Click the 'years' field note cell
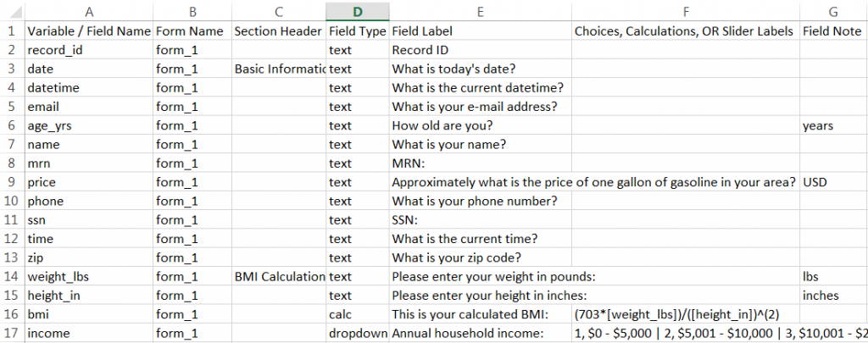This screenshot has height=343, width=868. pos(832,125)
